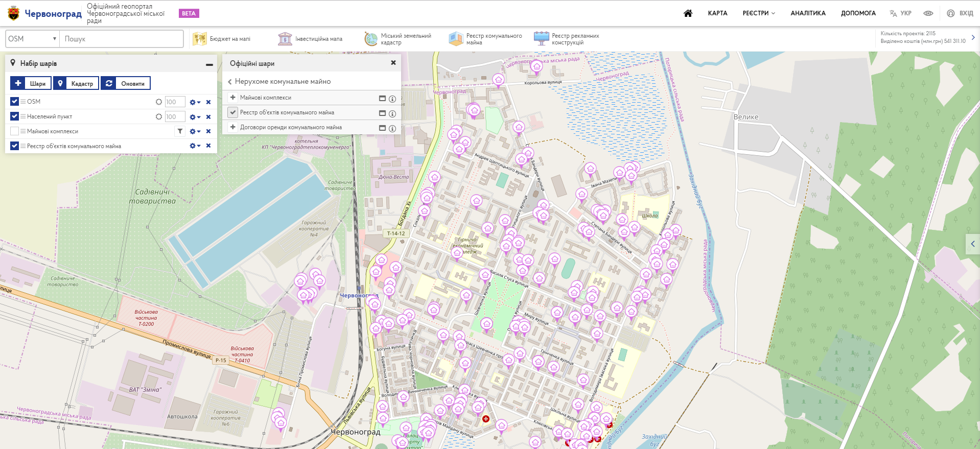This screenshot has width=980, height=449.
Task: Open settings dropdown for Майнові комплекси
Action: pyautogui.click(x=195, y=131)
